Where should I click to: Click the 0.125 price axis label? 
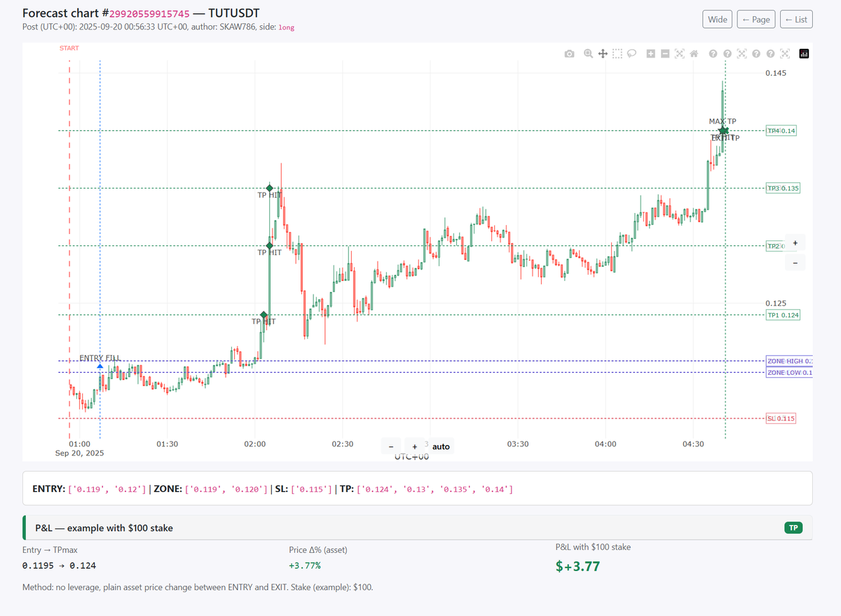tap(776, 303)
